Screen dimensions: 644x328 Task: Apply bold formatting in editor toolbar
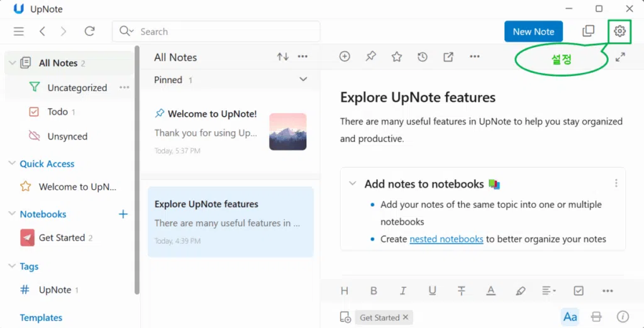pyautogui.click(x=374, y=291)
